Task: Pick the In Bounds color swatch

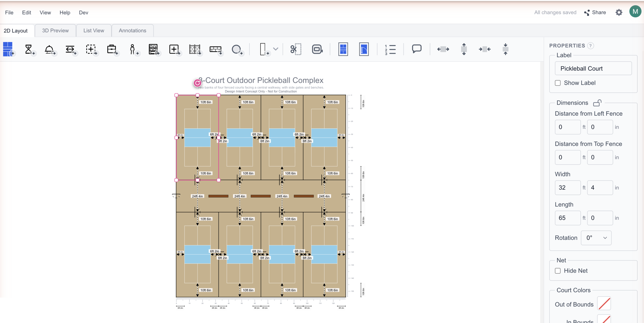Action: (604, 319)
